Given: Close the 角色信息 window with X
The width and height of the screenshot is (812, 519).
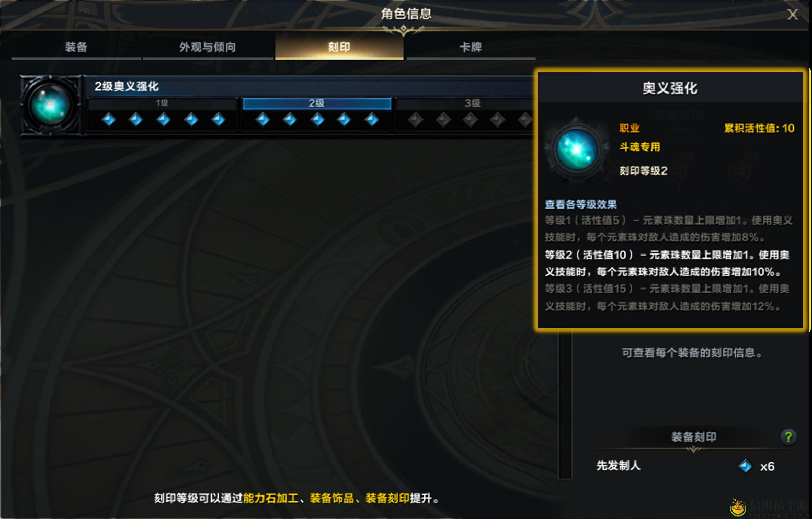Looking at the screenshot, I should (x=793, y=15).
